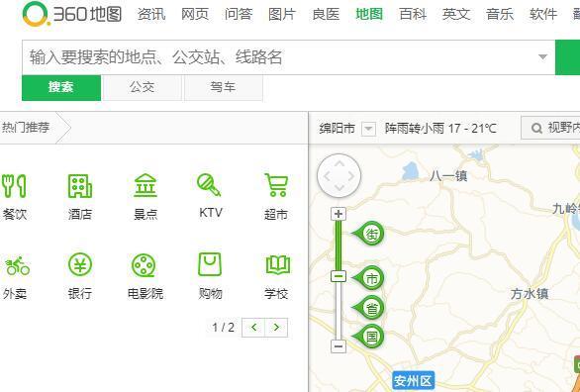Select the 学校 open book icon
The image size is (580, 392).
278,264
